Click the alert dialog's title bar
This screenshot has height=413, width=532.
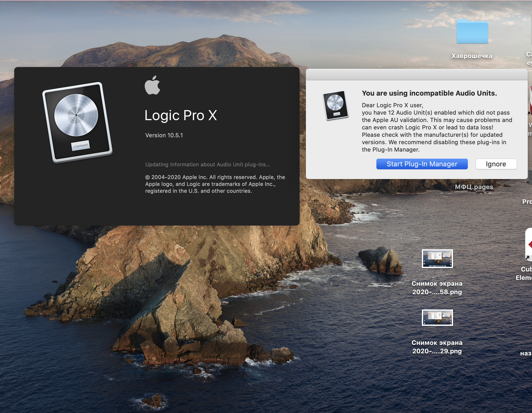coord(416,75)
